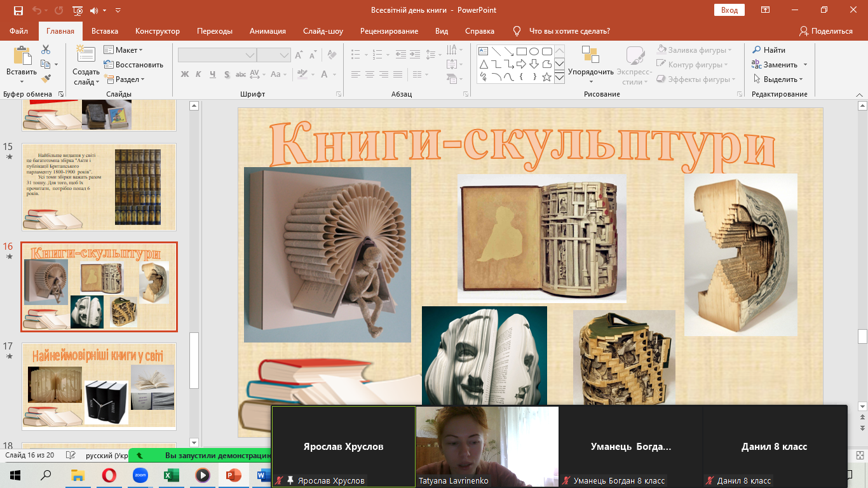Insert a text box shape from gallery
Screen dimensions: 868x488
[x=483, y=51]
